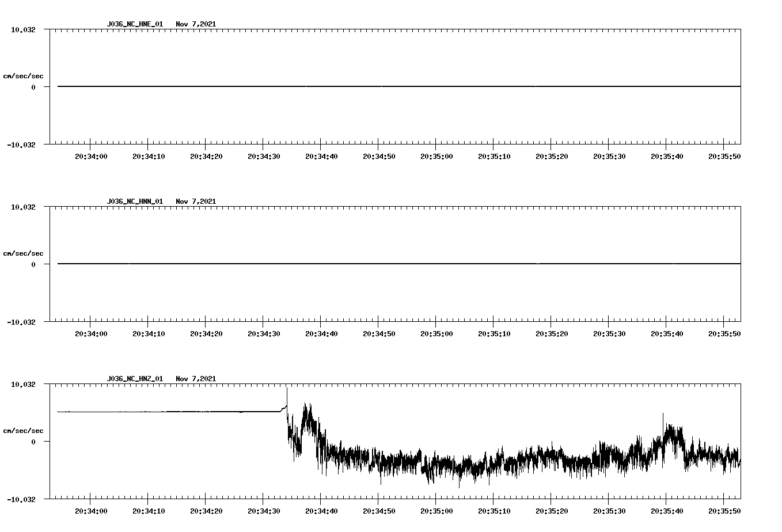Click the cm/sec/sec unit label on HNE plot
This screenshot has width=782, height=532.
24,76
